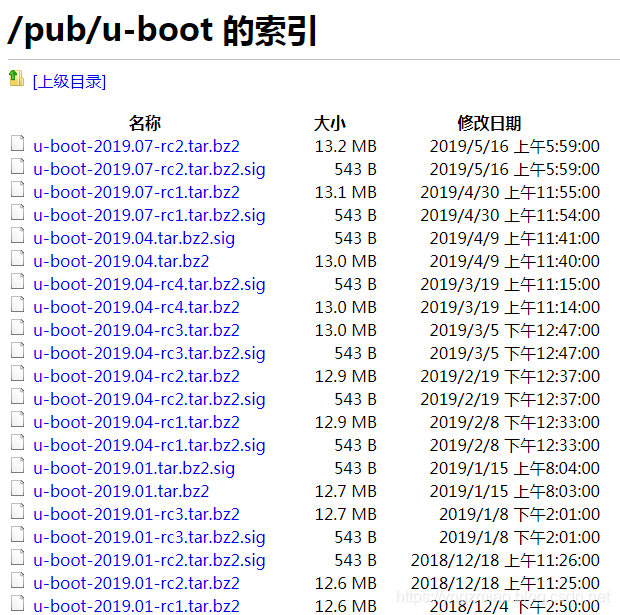Download u-boot-2019.04-rc2.tar.bz2 link
This screenshot has width=620, height=615.
tap(136, 376)
